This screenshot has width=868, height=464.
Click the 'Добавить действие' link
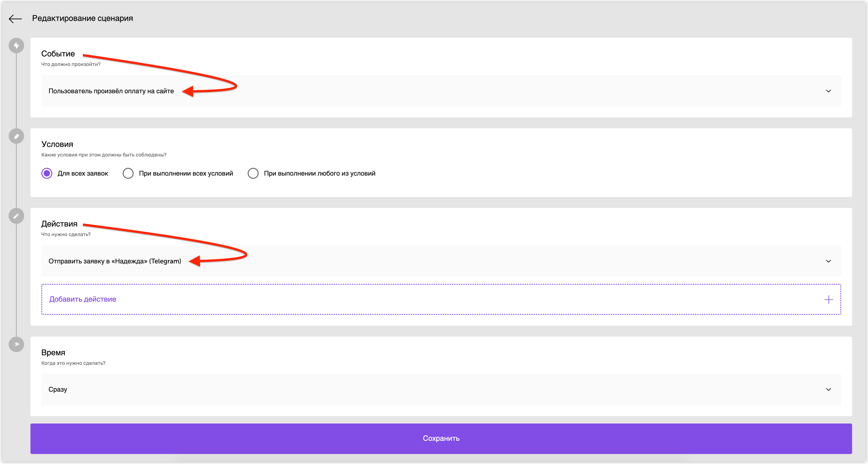[82, 299]
